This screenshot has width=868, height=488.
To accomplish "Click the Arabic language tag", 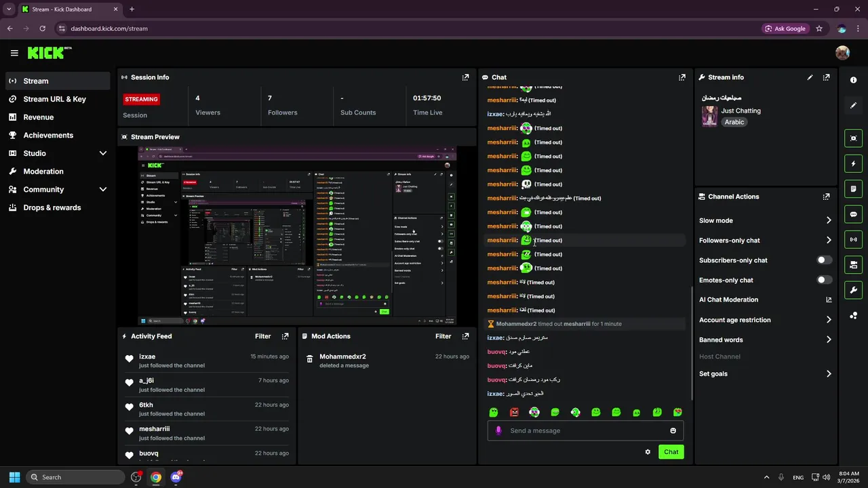I will (x=734, y=122).
